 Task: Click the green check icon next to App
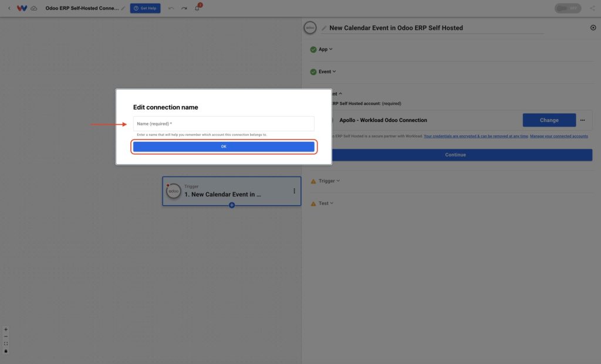[313, 49]
